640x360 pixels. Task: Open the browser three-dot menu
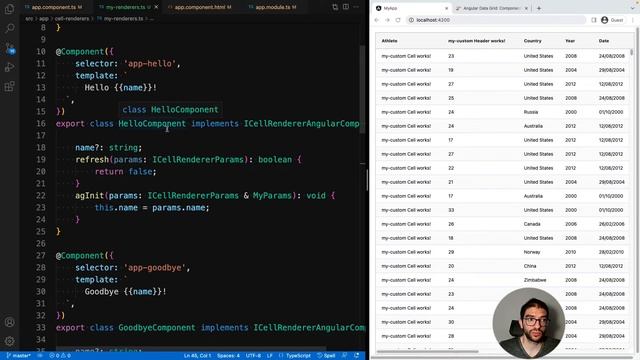pos(633,20)
